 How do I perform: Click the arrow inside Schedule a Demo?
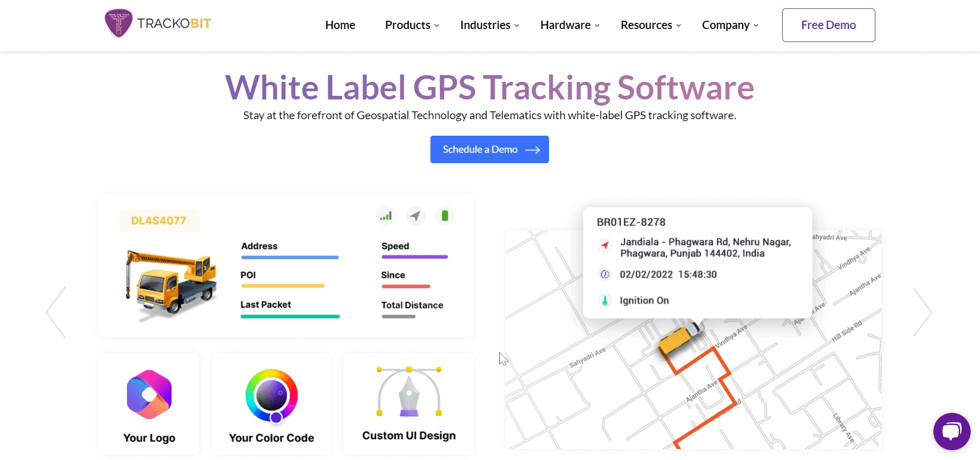point(532,150)
